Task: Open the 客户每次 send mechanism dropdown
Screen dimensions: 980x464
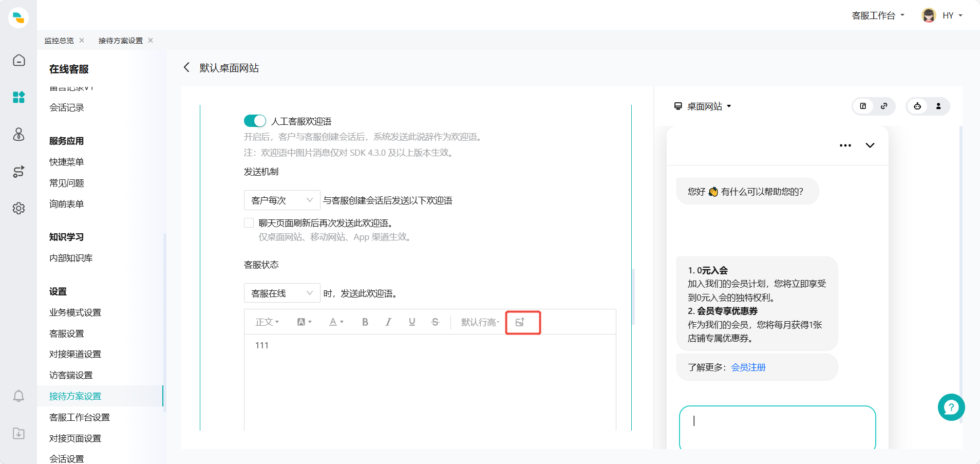Action: click(281, 200)
